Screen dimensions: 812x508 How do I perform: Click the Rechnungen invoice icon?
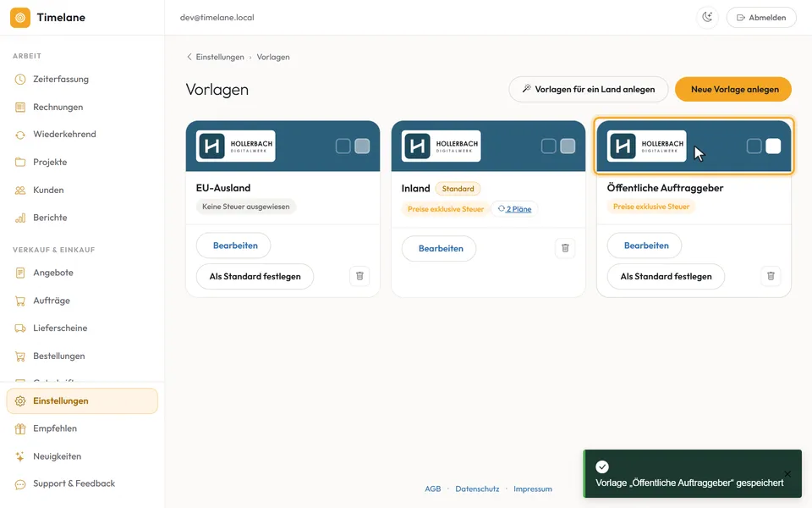pos(20,108)
